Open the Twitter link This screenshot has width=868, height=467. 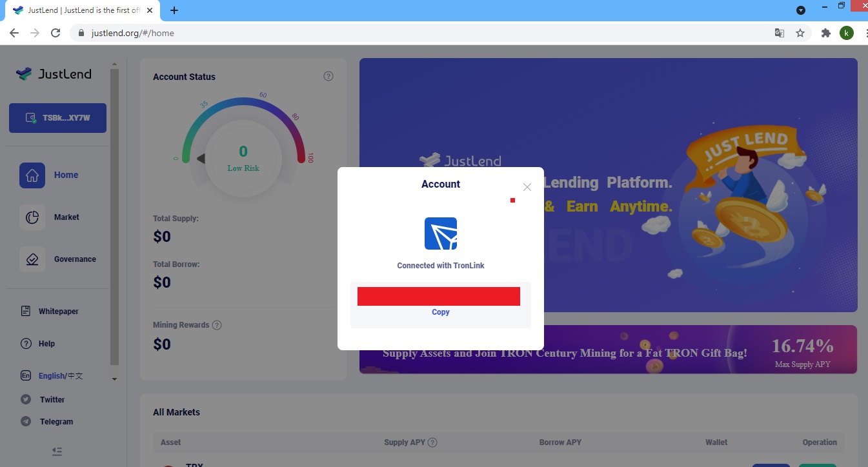point(52,400)
